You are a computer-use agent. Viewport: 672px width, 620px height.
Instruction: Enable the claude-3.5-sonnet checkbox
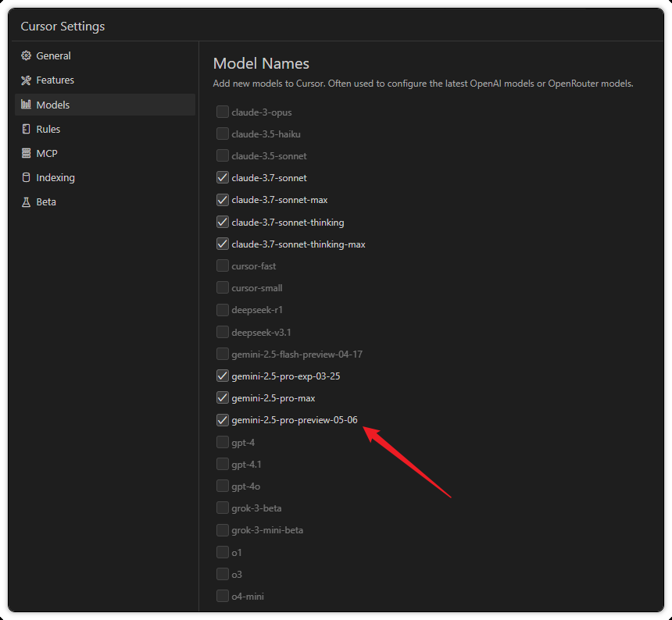click(x=223, y=155)
